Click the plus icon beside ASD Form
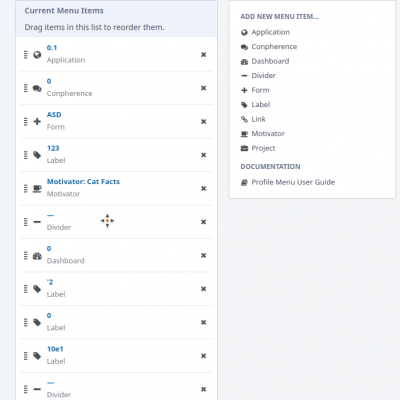The height and width of the screenshot is (400, 400). tap(37, 122)
